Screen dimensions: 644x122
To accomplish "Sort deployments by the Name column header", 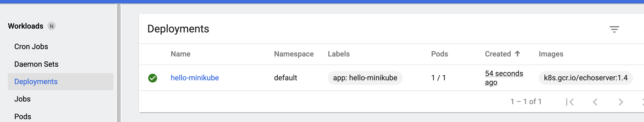I will [180, 54].
